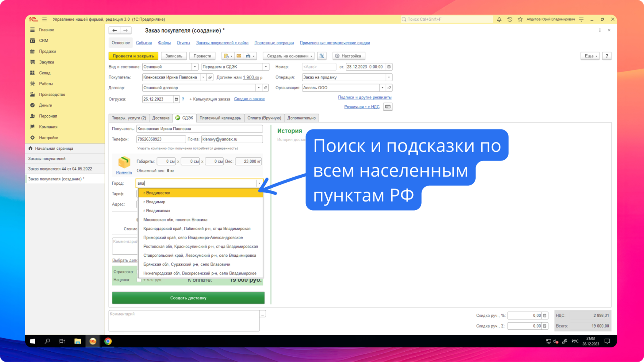Image resolution: width=644 pixels, height=362 pixels.
Task: Expand the Передаем в СДЭК status dropdown
Action: point(266,67)
